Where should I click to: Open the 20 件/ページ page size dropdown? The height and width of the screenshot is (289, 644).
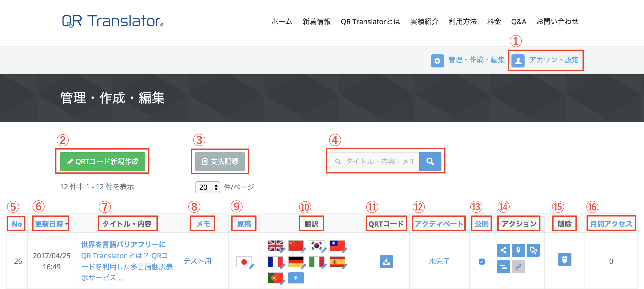207,187
